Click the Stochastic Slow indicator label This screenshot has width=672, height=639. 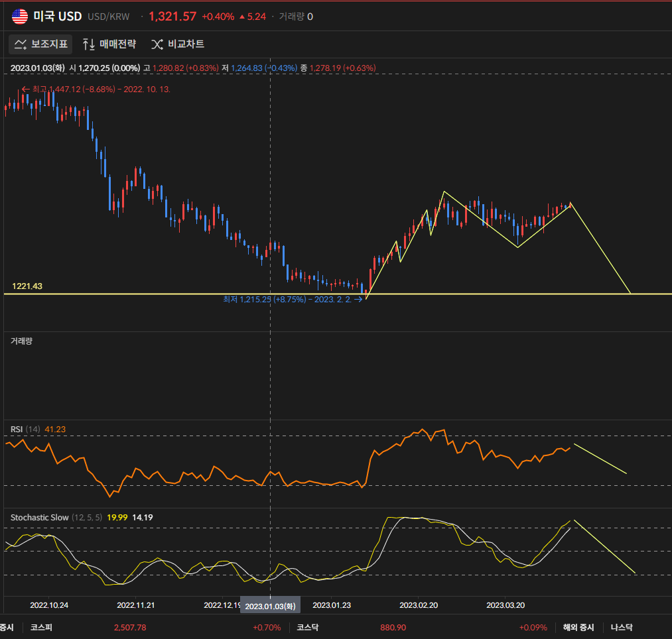coord(56,518)
